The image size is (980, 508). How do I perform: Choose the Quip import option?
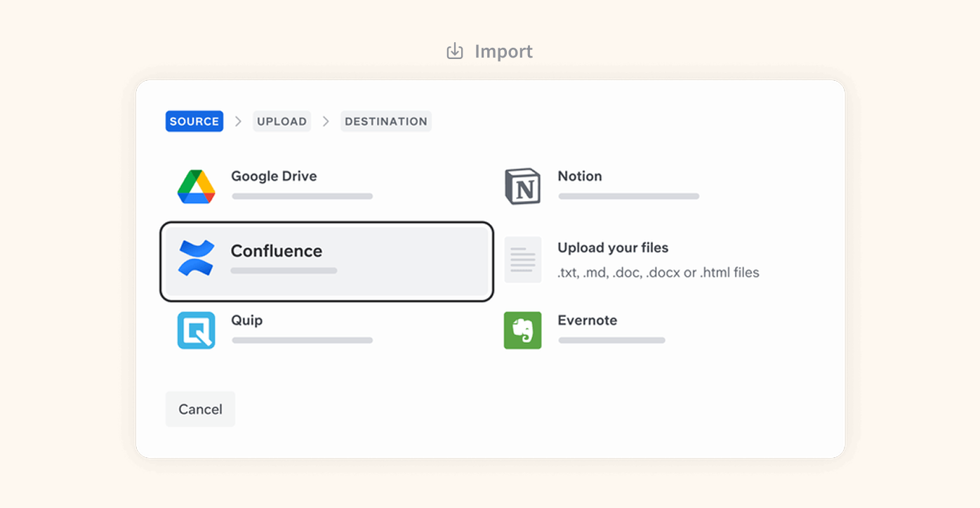[247, 320]
